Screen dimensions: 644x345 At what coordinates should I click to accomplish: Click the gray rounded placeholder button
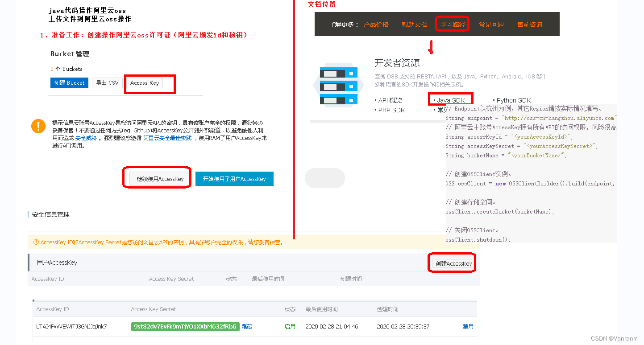(325, 178)
